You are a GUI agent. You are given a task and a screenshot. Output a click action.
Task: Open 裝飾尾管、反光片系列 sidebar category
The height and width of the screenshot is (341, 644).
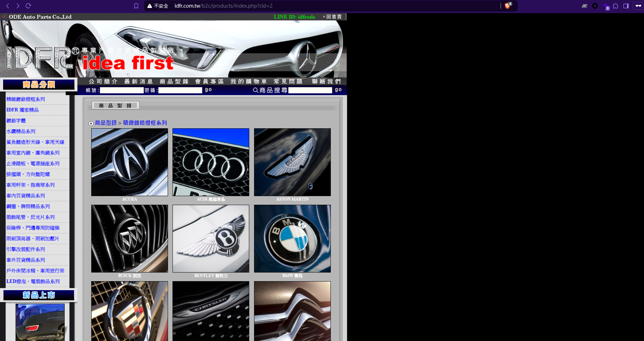[x=30, y=217]
